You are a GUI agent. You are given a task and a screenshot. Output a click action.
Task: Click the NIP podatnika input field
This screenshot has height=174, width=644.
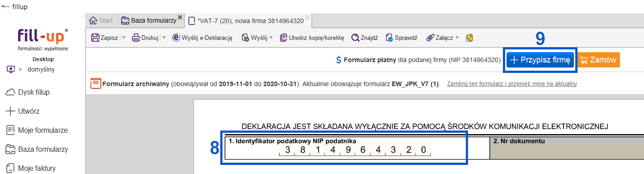coord(355,150)
